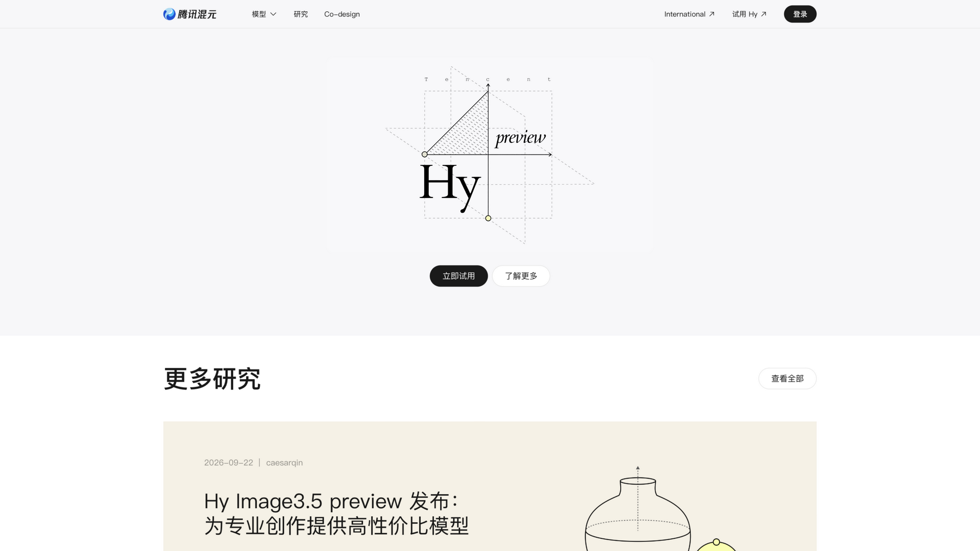Click the article date 2026-09-22
This screenshot has height=551, width=980.
pos(229,463)
